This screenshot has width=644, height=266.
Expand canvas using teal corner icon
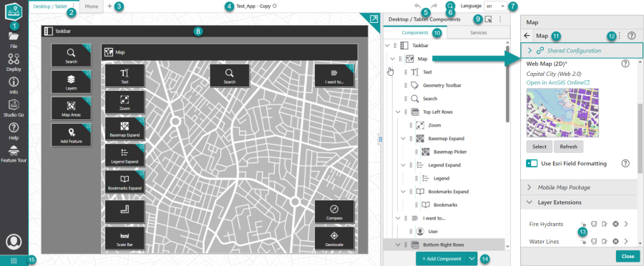[374, 19]
